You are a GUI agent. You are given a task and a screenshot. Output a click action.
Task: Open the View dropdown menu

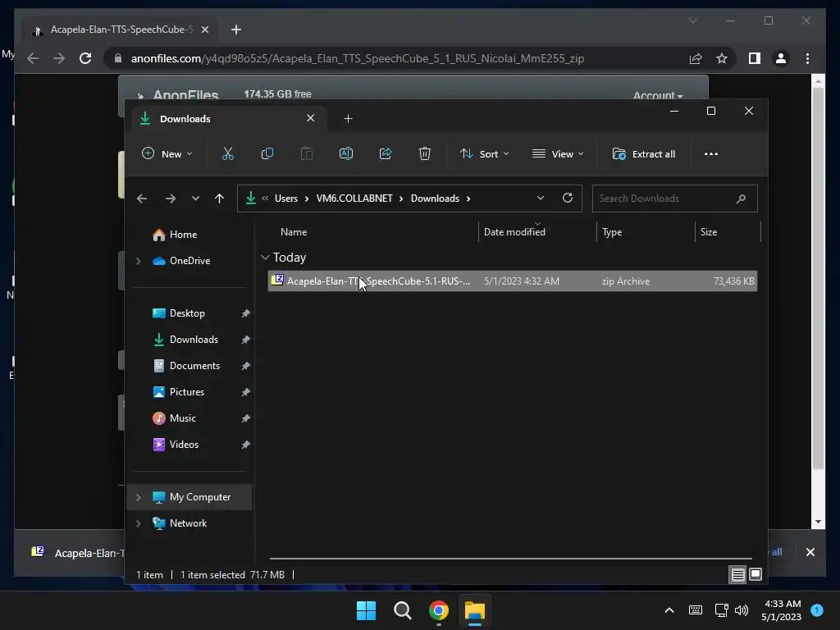click(557, 154)
